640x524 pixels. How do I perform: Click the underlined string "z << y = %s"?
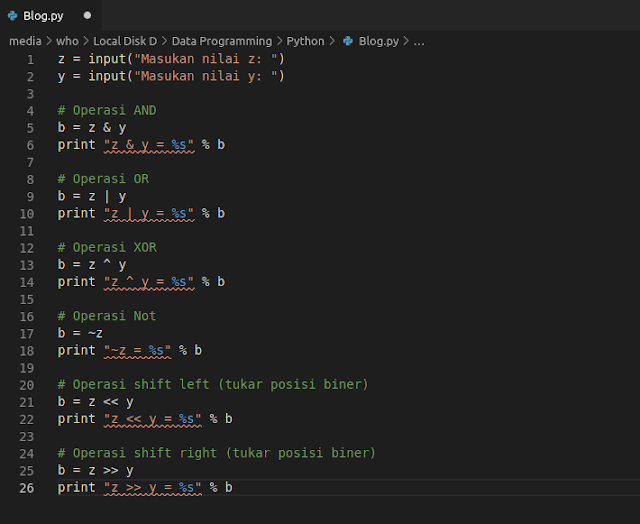point(153,419)
